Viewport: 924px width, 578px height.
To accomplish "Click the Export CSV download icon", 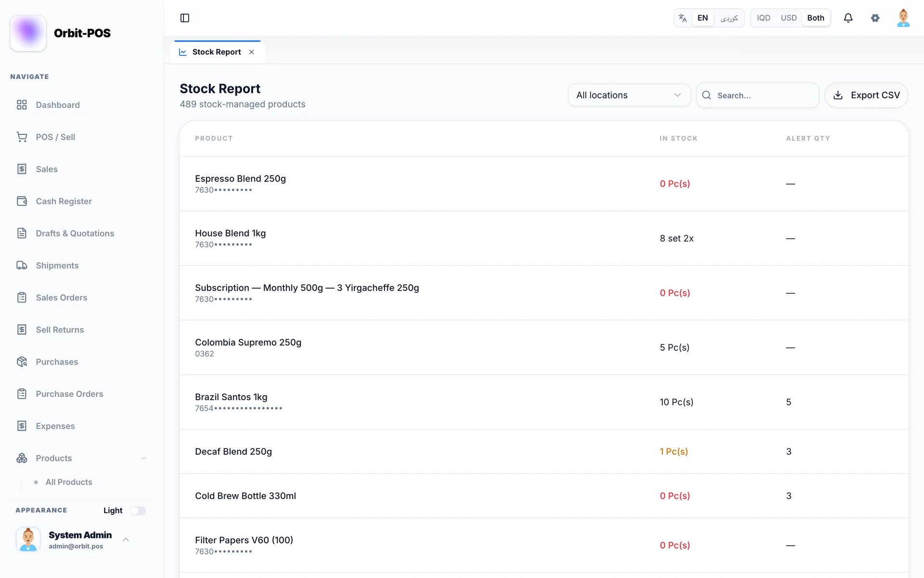I will (x=838, y=95).
